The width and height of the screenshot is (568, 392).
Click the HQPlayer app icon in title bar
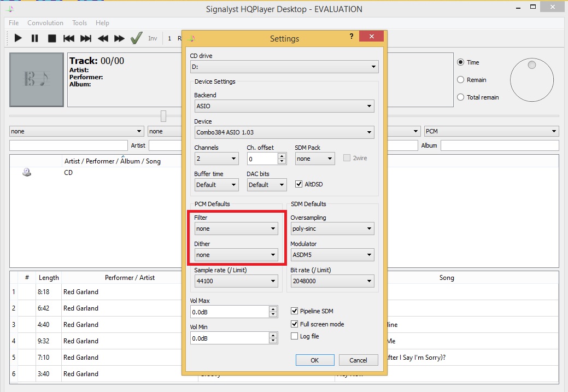(10, 9)
